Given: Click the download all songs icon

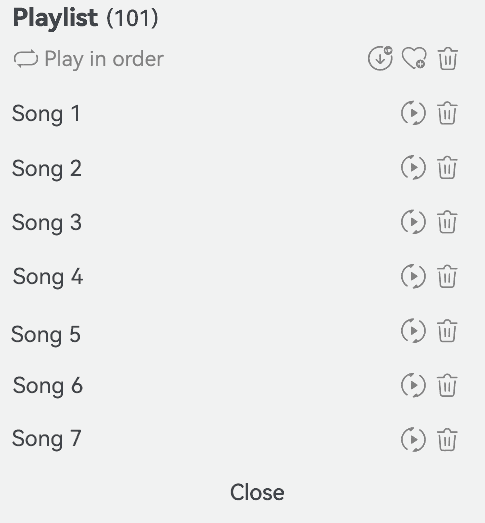Looking at the screenshot, I should (x=380, y=58).
